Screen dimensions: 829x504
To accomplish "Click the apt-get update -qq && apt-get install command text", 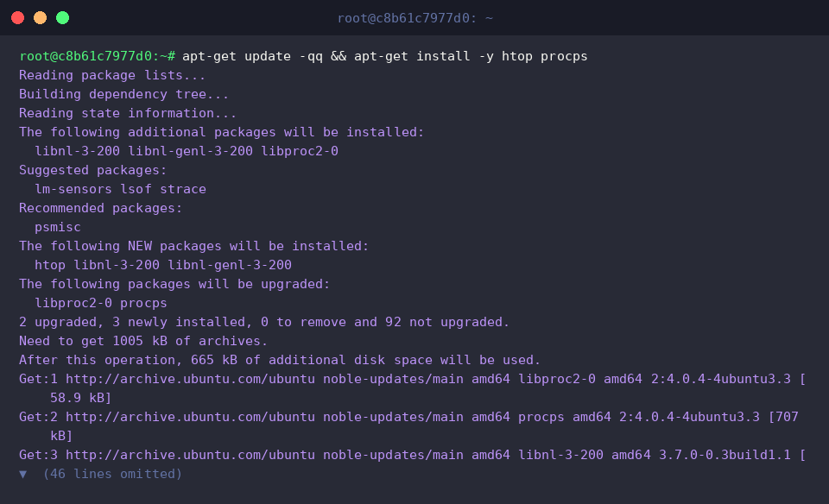I will [385, 56].
